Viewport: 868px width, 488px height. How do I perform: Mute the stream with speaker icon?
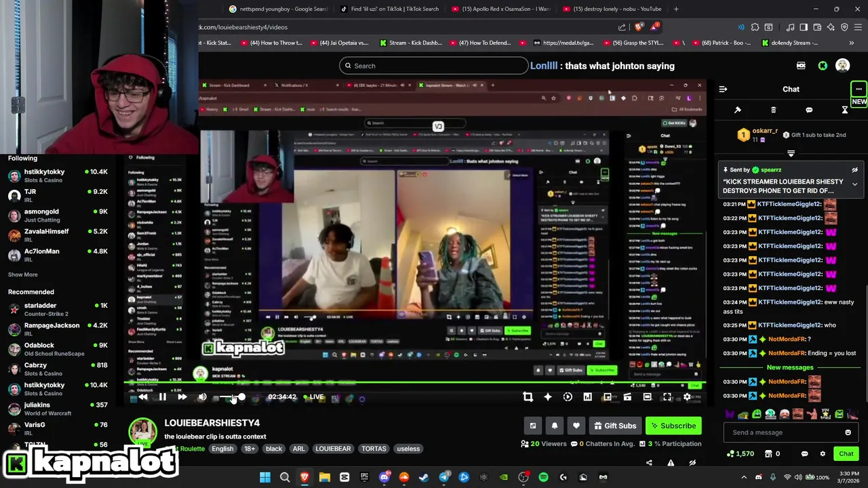[x=202, y=397]
